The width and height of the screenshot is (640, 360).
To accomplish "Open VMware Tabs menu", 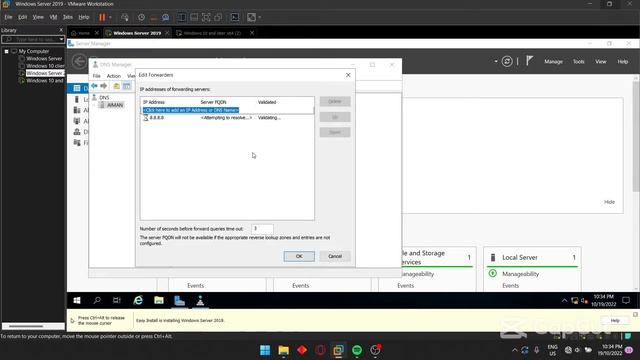I will point(68,17).
